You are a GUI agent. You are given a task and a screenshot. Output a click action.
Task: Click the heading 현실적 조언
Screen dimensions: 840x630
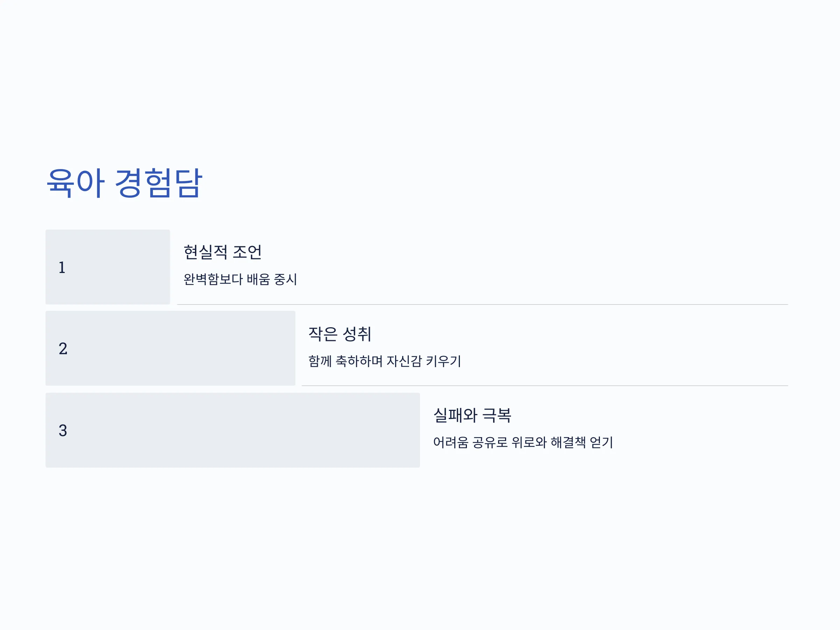(x=223, y=252)
